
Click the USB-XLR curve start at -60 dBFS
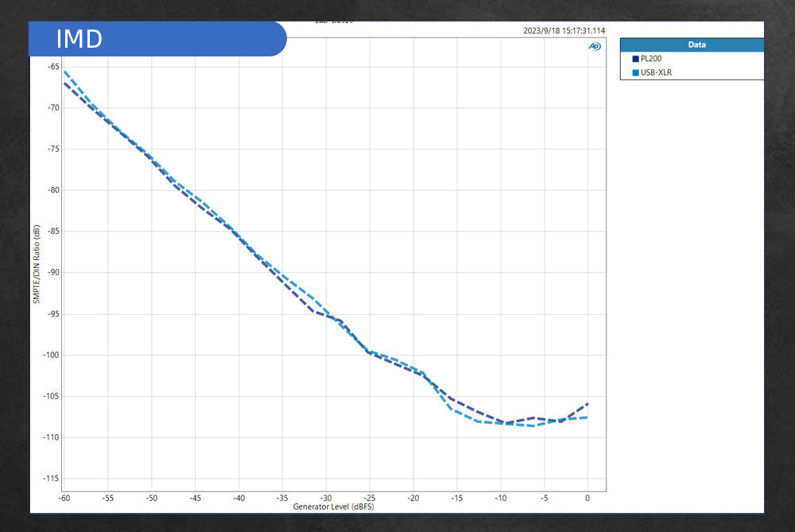[x=64, y=72]
